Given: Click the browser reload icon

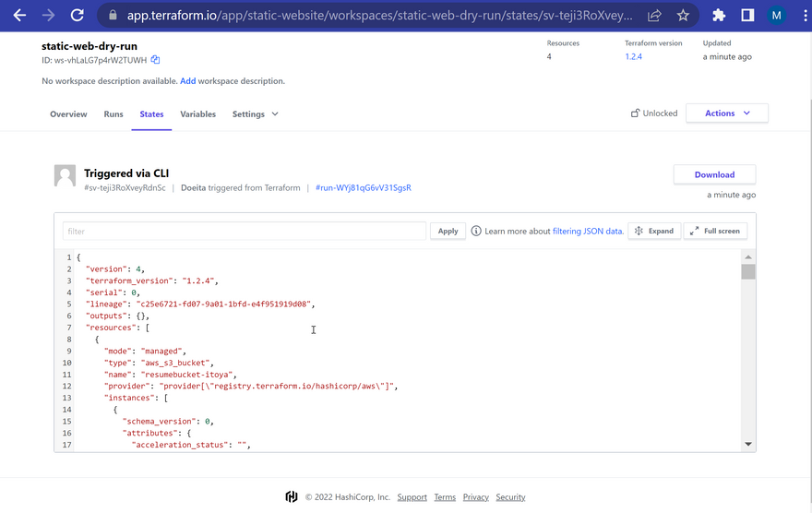Looking at the screenshot, I should 78,16.
